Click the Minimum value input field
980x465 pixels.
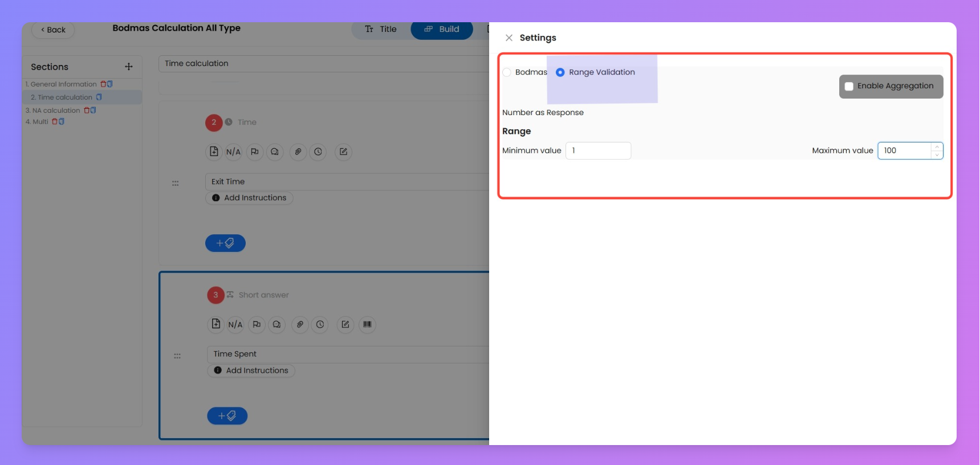[598, 150]
